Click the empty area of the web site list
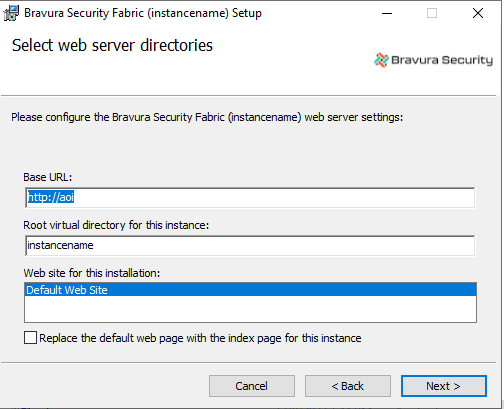The height and width of the screenshot is (409, 504). click(x=250, y=309)
